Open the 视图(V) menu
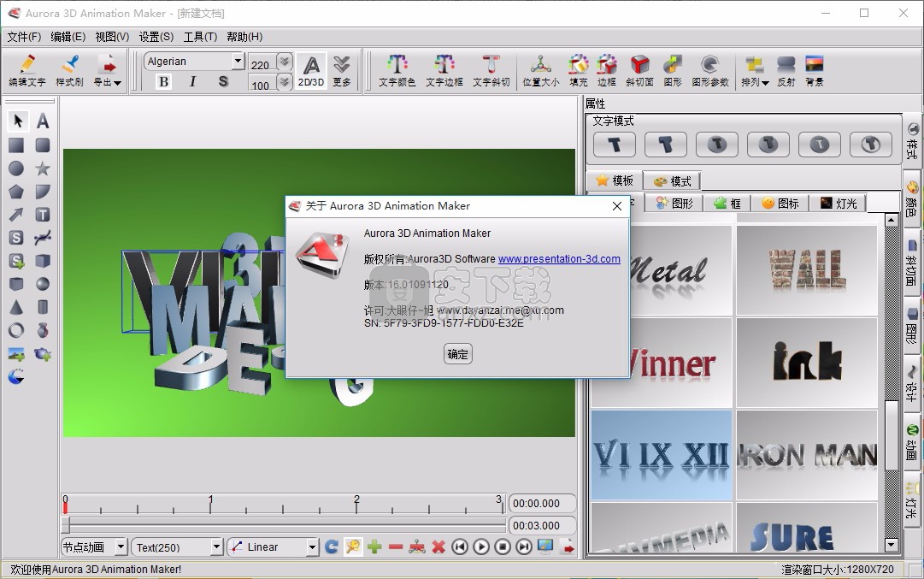The width and height of the screenshot is (924, 579). (x=112, y=37)
